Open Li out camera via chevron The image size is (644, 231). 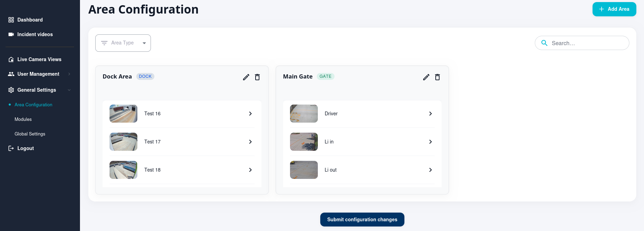click(x=430, y=170)
